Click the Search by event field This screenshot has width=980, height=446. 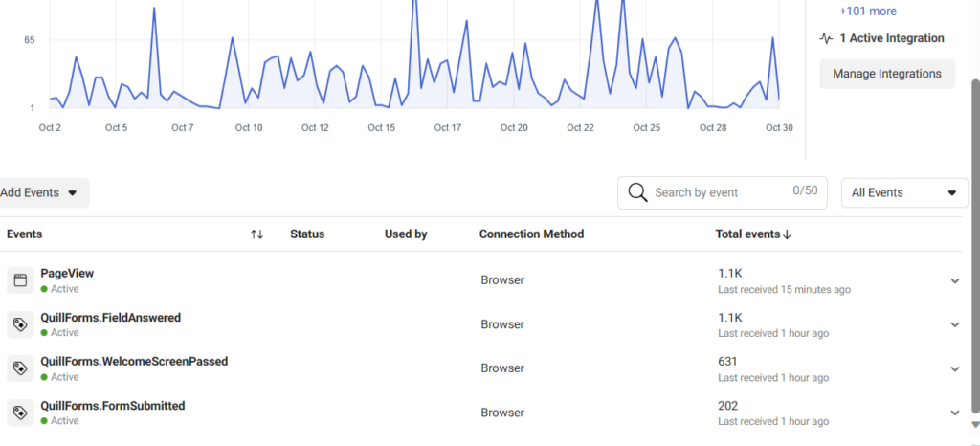722,192
